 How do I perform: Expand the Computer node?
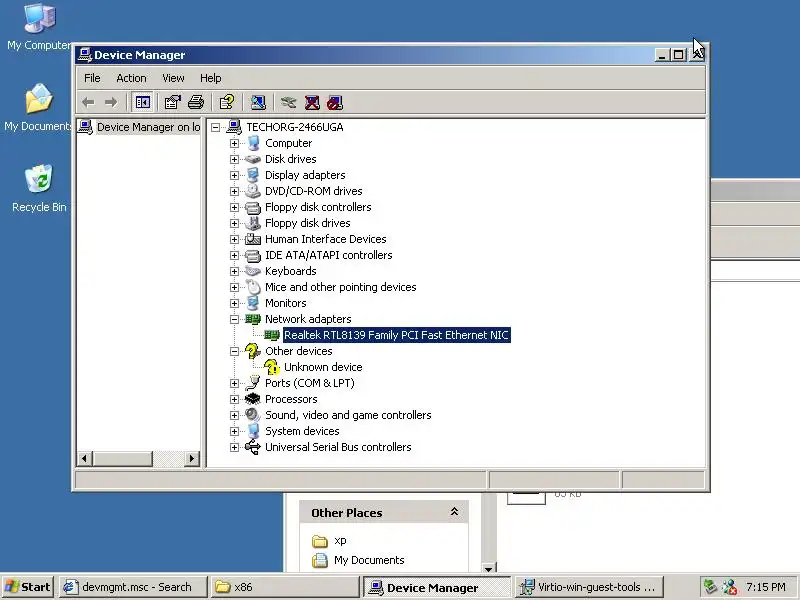[234, 143]
